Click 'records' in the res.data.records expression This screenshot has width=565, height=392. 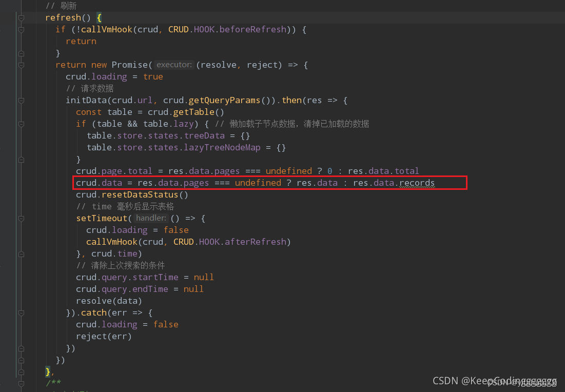pyautogui.click(x=417, y=183)
